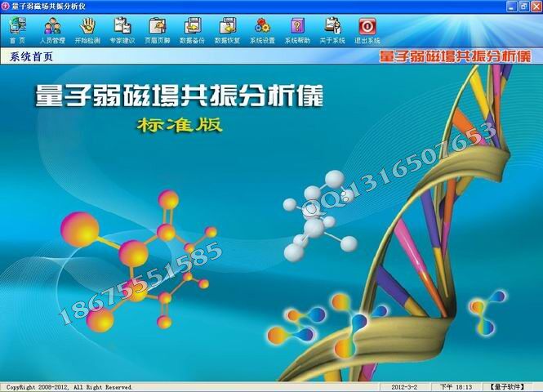Click 退出系统 to exit the system
The height and width of the screenshot is (392, 543).
pyautogui.click(x=367, y=29)
